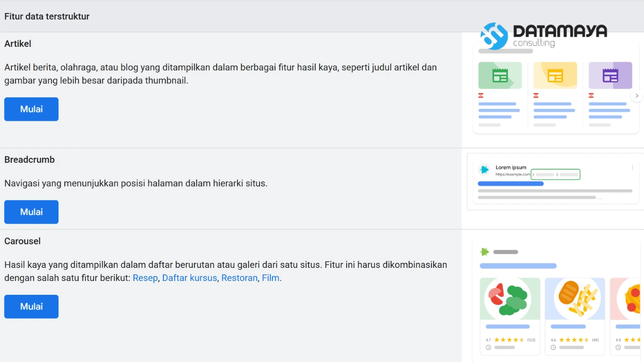Image resolution: width=644 pixels, height=362 pixels.
Task: Click the green article card icon
Action: click(500, 75)
